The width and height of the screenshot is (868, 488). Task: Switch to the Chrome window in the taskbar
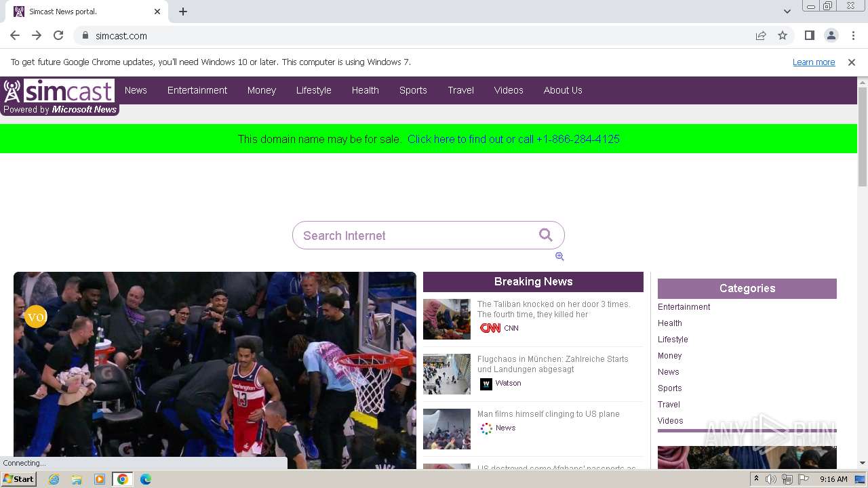point(122,479)
